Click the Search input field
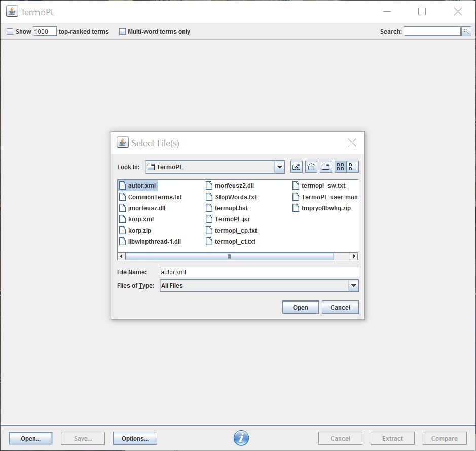This screenshot has height=451, width=476. click(x=432, y=31)
